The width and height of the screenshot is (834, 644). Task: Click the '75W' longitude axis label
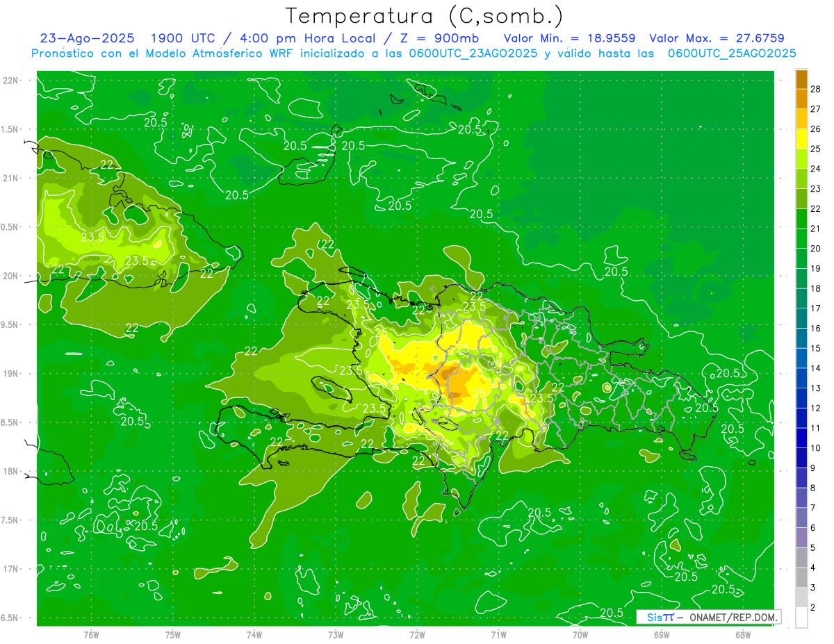pos(172,635)
